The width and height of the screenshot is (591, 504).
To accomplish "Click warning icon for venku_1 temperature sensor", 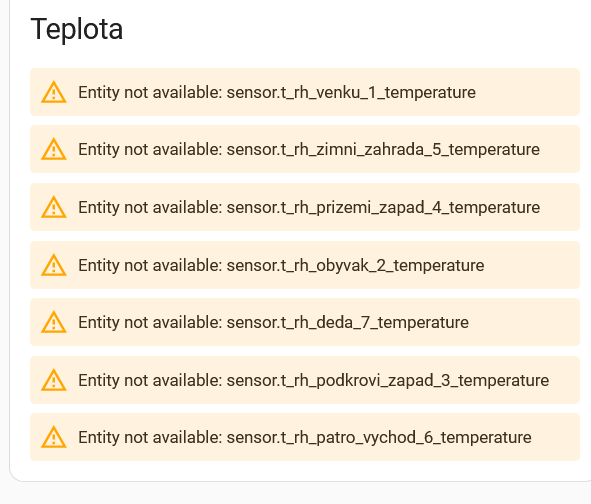I will point(54,92).
